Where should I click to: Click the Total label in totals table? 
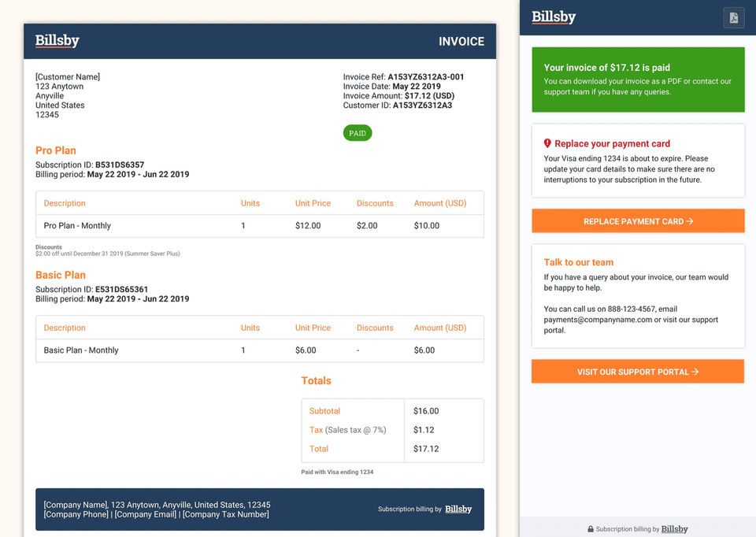pos(319,449)
